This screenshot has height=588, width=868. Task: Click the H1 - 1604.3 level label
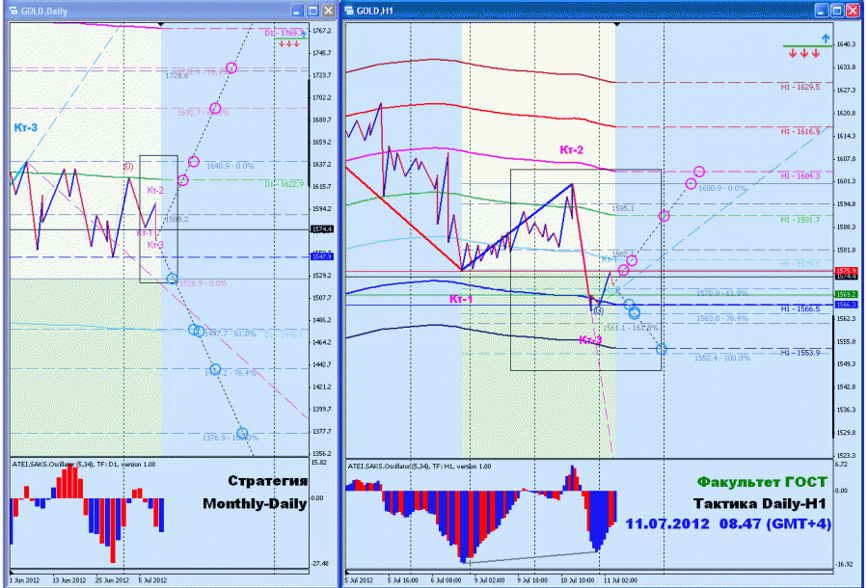click(x=800, y=175)
